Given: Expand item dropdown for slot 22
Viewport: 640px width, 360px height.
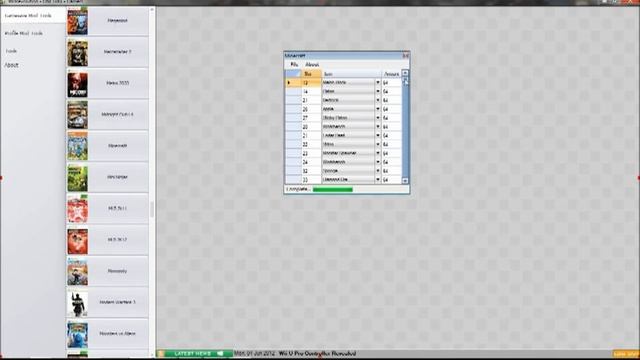Looking at the screenshot, I should pyautogui.click(x=378, y=144).
